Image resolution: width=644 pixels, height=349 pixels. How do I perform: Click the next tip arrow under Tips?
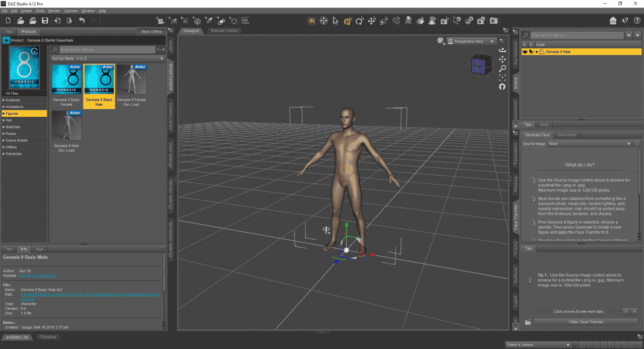(x=633, y=311)
